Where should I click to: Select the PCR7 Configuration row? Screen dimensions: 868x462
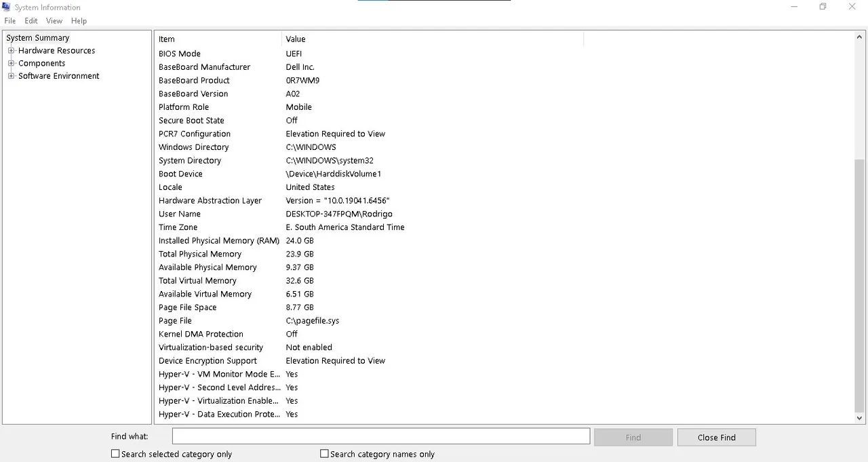coord(504,134)
